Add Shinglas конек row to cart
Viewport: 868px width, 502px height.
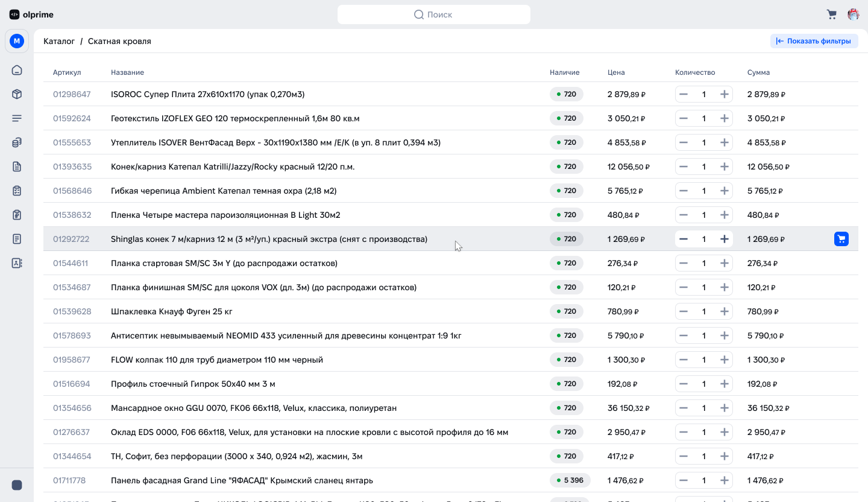[841, 239]
